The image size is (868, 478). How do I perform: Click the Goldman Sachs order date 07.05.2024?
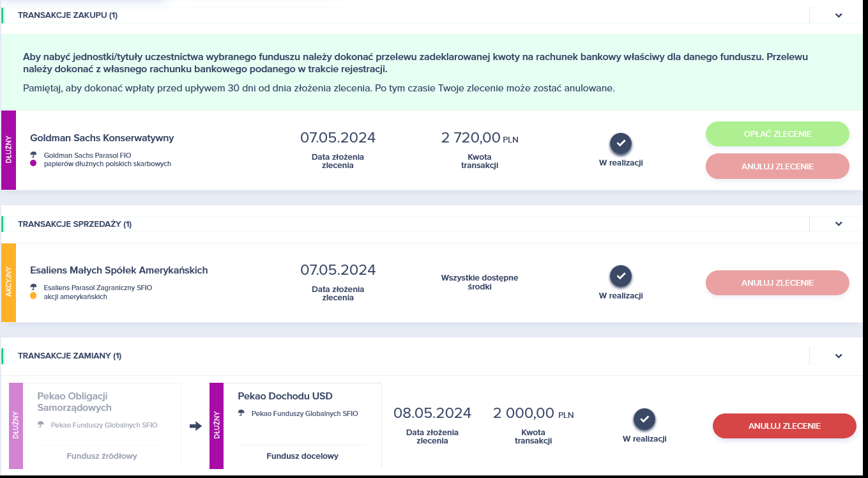point(338,137)
